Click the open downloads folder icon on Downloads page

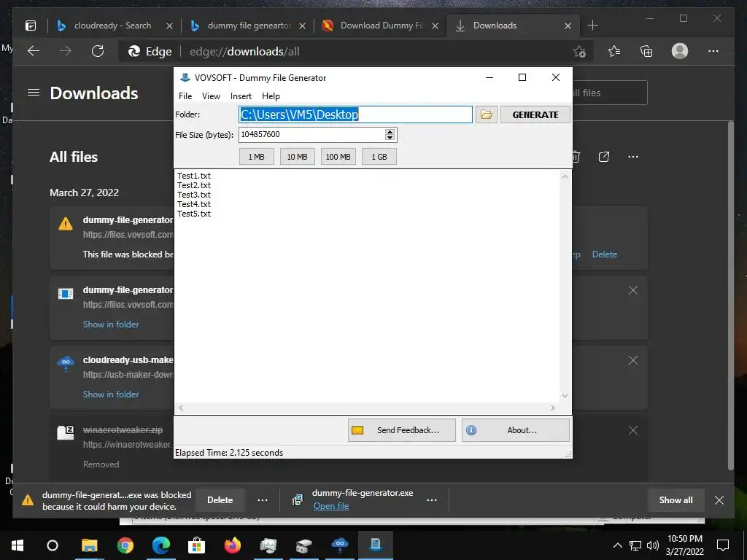(603, 157)
